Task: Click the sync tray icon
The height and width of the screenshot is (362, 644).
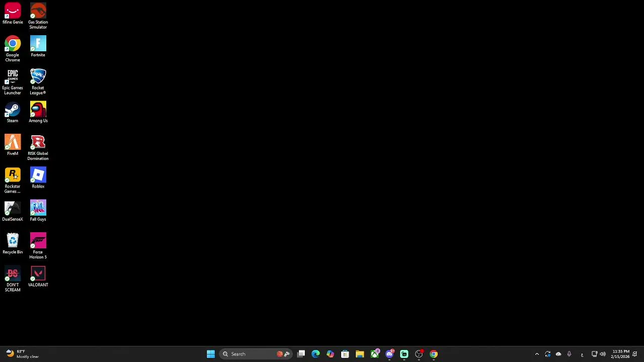Action: (548, 354)
